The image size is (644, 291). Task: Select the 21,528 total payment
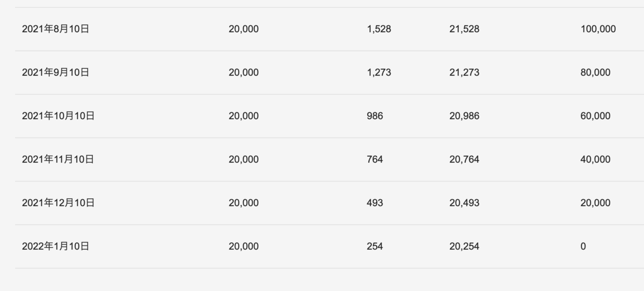464,29
